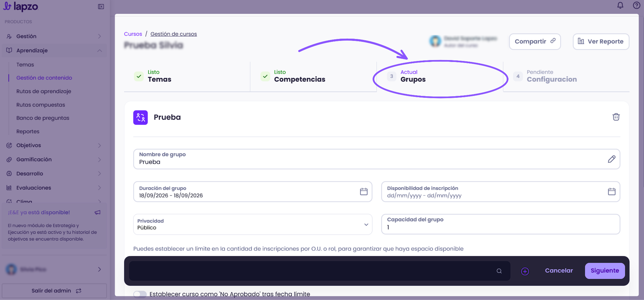Viewport: 644px width, 300px height.
Task: Open calendar for Disponibilidad de inscripción
Action: click(x=612, y=192)
